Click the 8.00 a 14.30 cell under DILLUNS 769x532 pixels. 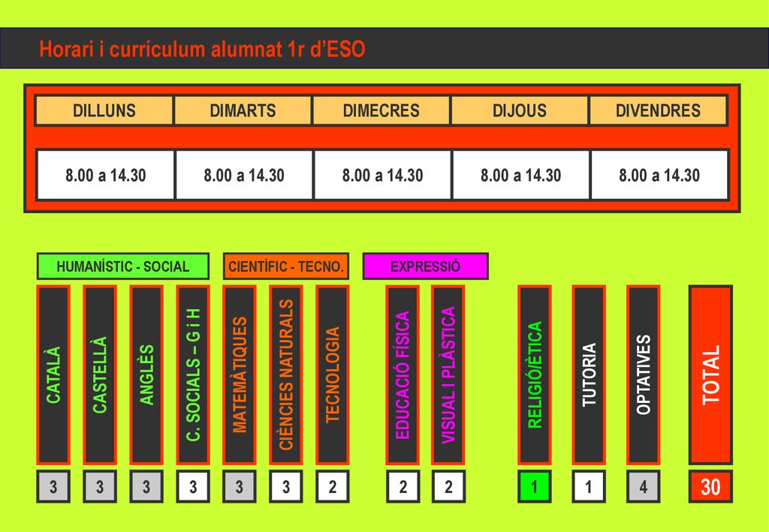point(105,175)
